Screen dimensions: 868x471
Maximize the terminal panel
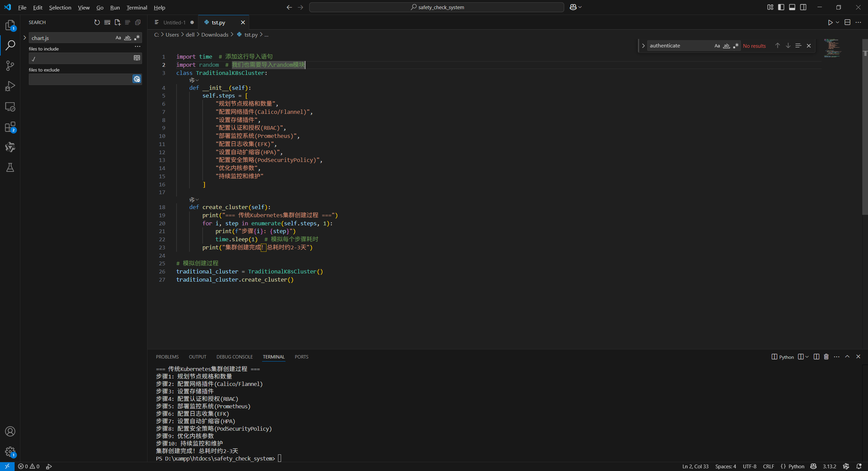(847, 356)
